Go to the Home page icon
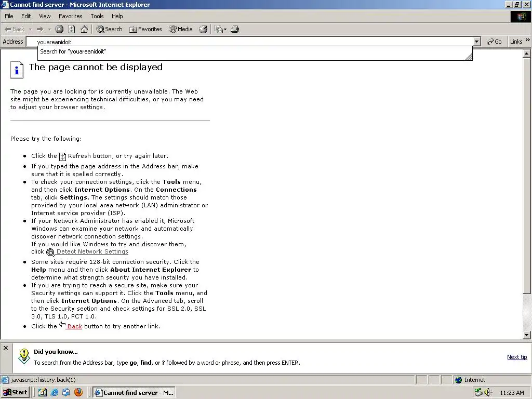This screenshot has height=399, width=532. (x=84, y=29)
